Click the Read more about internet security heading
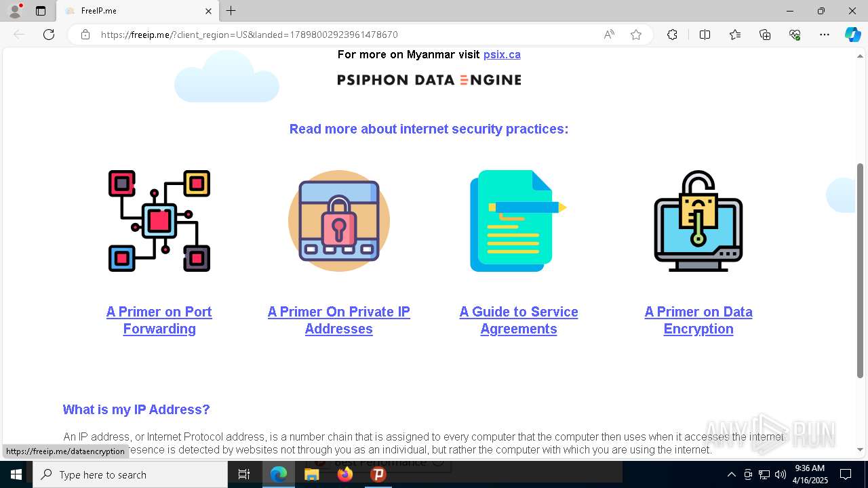Viewport: 868px width, 488px height. 429,129
